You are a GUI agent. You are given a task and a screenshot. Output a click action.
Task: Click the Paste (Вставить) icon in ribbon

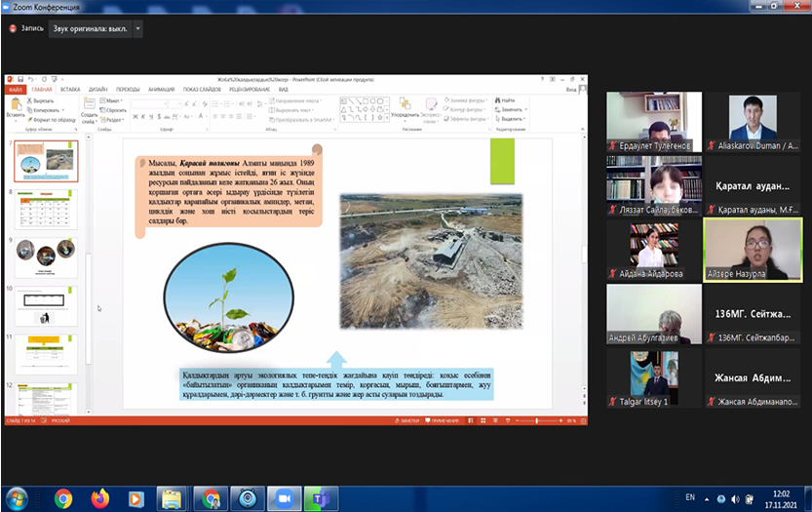(x=16, y=105)
